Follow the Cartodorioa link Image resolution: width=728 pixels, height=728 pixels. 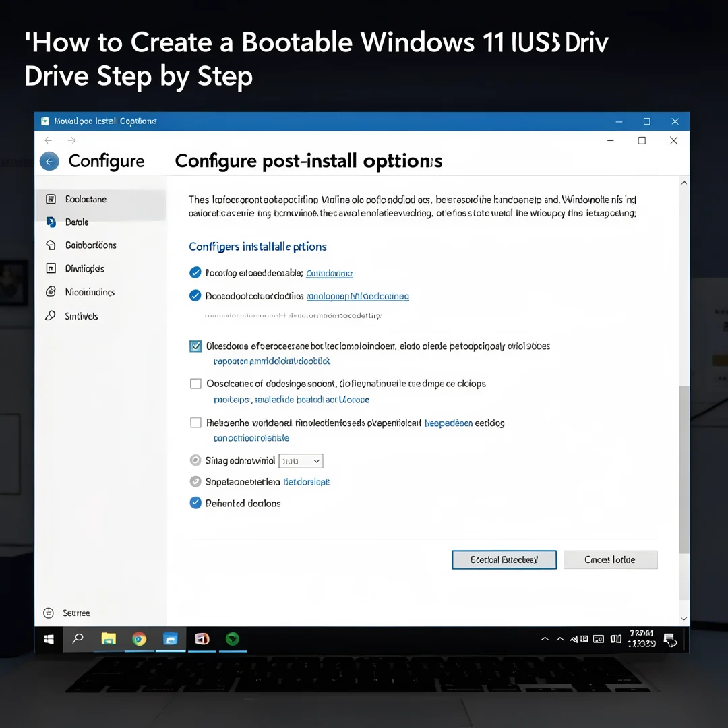[329, 274]
